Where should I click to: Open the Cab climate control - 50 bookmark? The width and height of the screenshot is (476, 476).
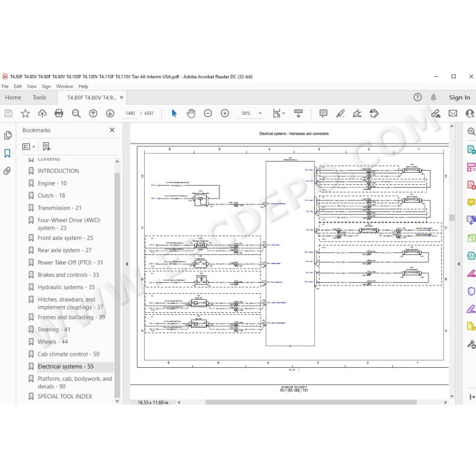click(68, 354)
